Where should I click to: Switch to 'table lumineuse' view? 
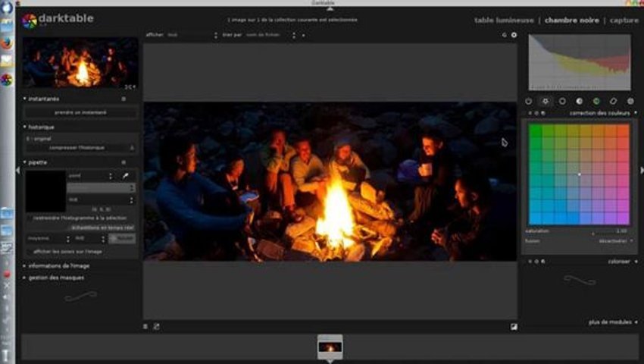pyautogui.click(x=504, y=20)
